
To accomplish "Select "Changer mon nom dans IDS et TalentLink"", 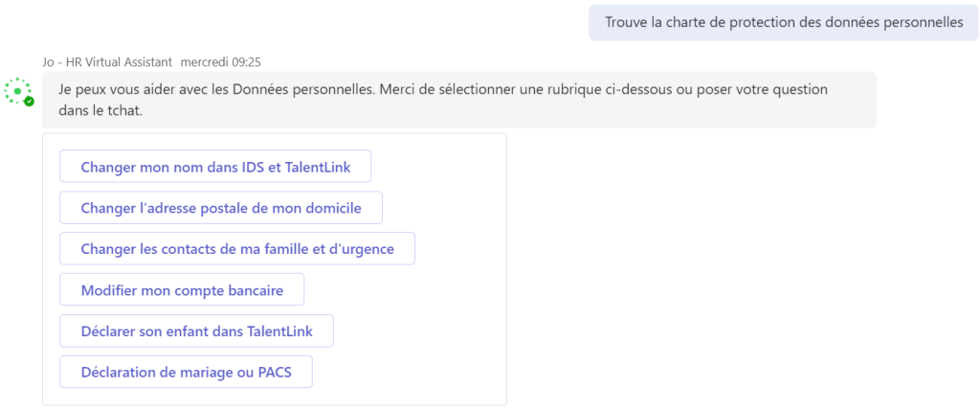I will tap(215, 167).
